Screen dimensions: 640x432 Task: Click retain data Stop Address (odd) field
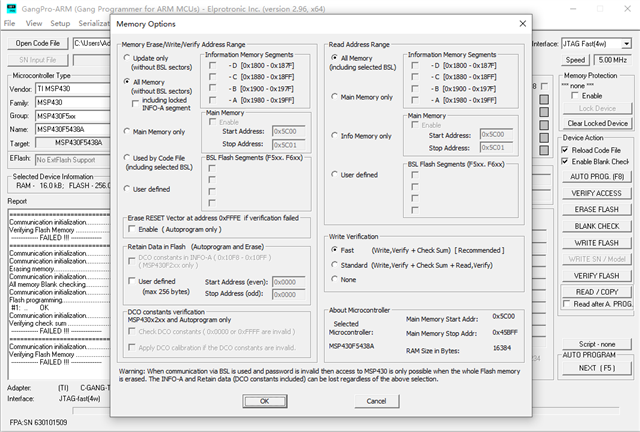289,294
